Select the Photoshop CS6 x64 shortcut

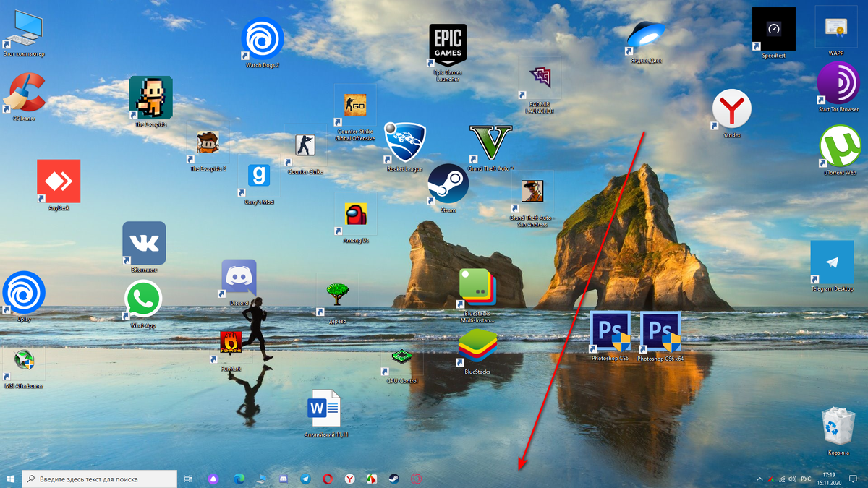(660, 337)
